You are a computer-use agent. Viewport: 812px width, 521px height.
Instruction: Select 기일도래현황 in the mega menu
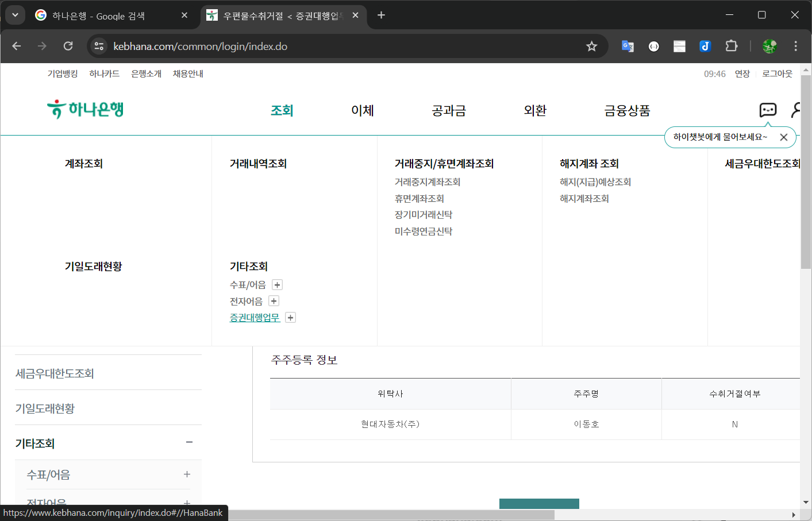tap(94, 267)
